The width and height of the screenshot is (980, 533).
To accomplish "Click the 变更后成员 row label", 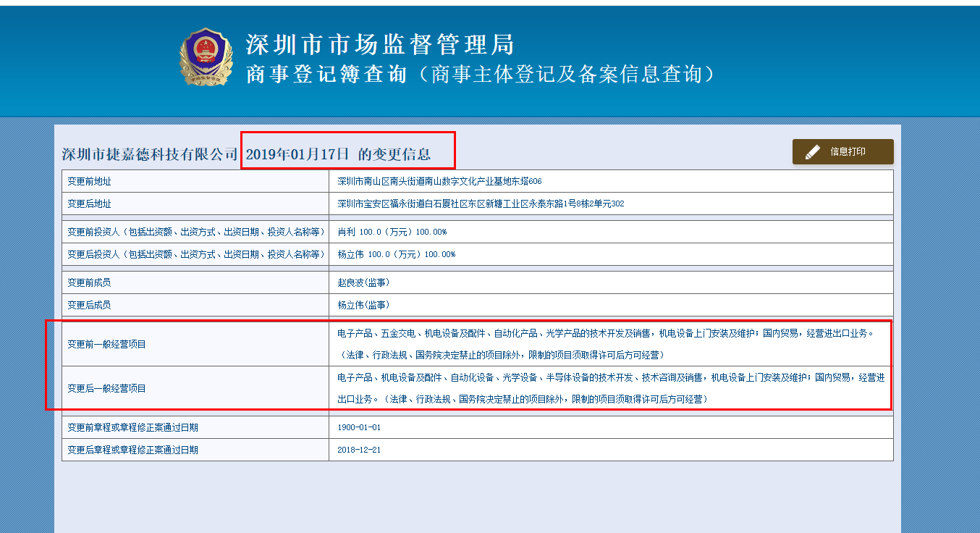I will point(89,306).
